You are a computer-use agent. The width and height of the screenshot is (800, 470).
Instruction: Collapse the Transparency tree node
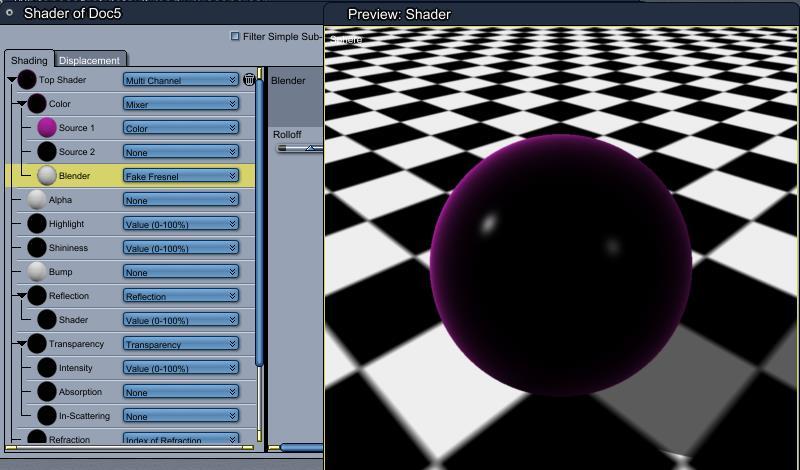[x=21, y=344]
